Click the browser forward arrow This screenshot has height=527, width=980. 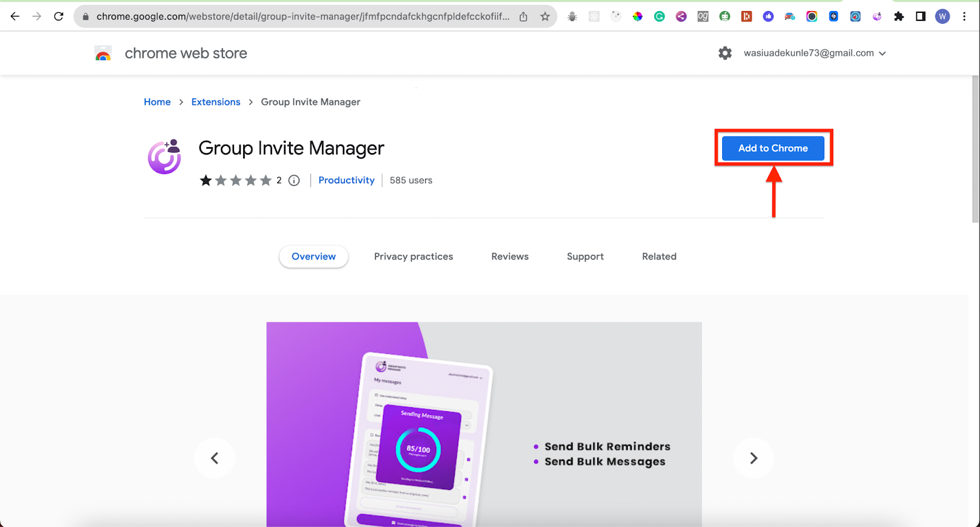pyautogui.click(x=37, y=17)
